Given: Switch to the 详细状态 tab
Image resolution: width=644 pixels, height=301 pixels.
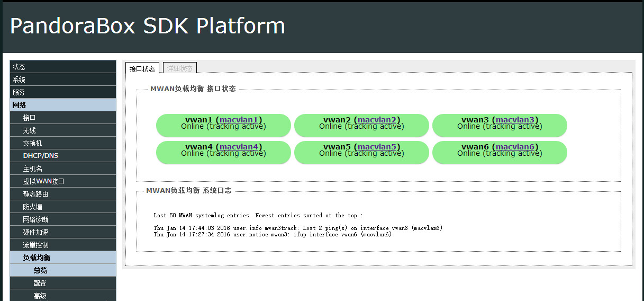Looking at the screenshot, I should pos(180,68).
